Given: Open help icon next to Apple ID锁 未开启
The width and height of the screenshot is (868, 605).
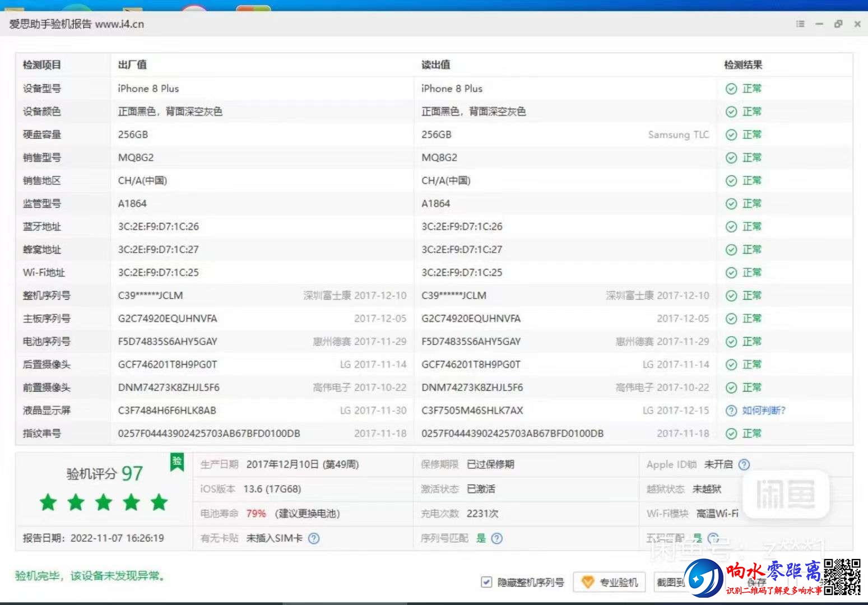Looking at the screenshot, I should tap(744, 464).
